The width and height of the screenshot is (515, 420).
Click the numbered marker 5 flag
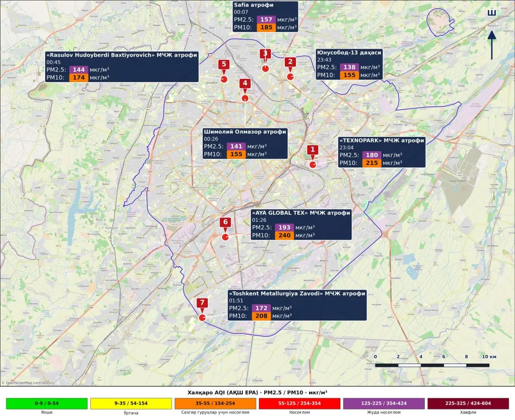coord(224,64)
